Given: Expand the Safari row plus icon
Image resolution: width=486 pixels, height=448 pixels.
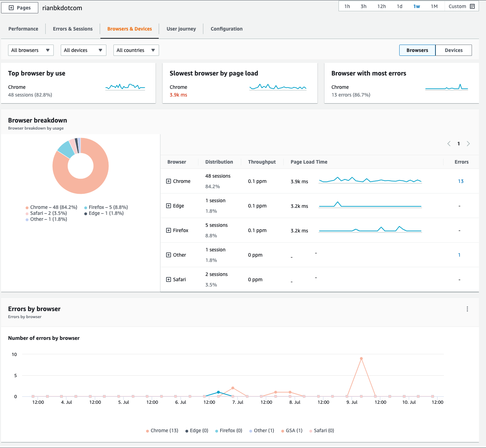Looking at the screenshot, I should [169, 279].
